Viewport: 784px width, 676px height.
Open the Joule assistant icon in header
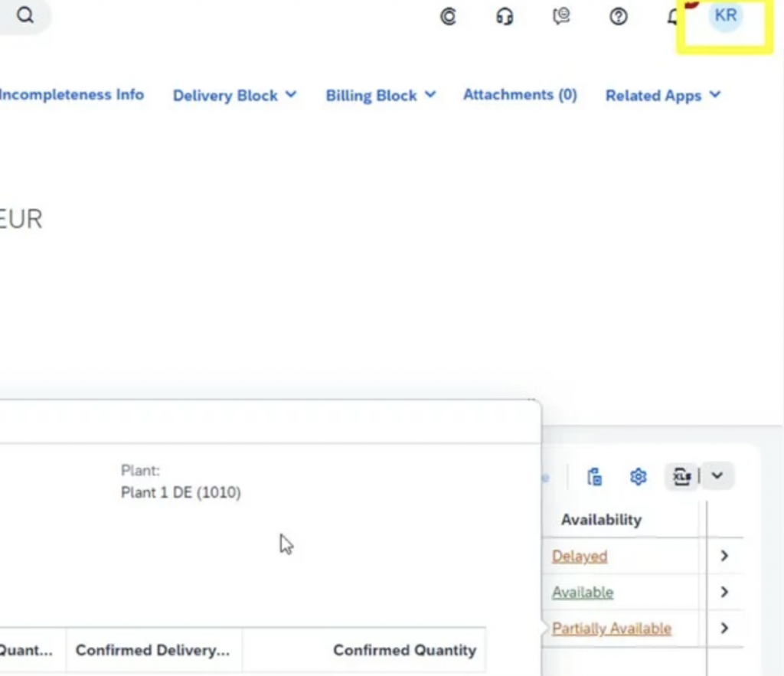(448, 16)
